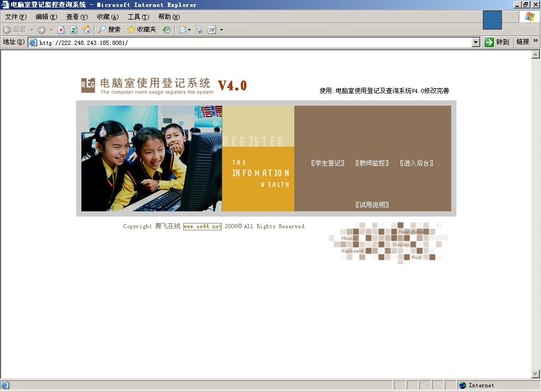Click the www.ee44.net copyright link
Screen dimensions: 541x392
coord(203,226)
